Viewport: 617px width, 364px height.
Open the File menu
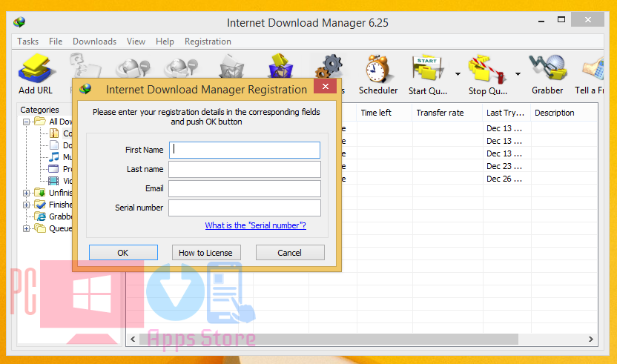click(x=56, y=42)
